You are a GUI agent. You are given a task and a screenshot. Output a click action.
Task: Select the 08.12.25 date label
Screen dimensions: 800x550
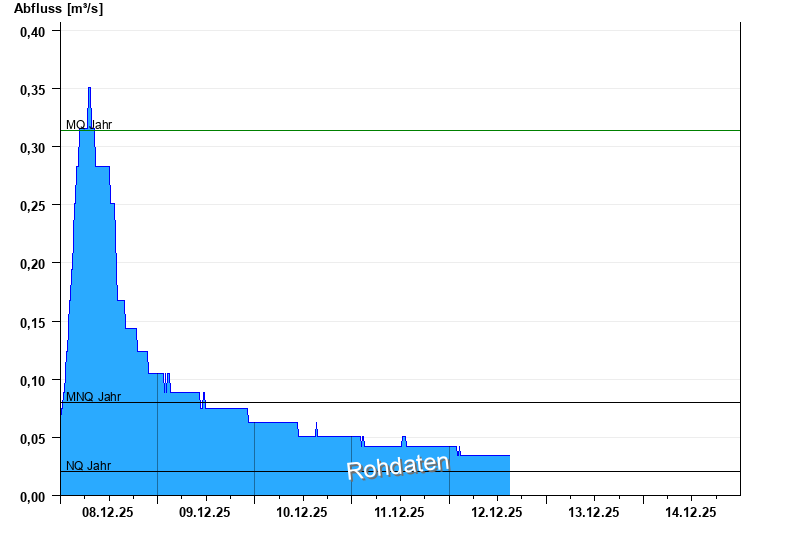108,512
